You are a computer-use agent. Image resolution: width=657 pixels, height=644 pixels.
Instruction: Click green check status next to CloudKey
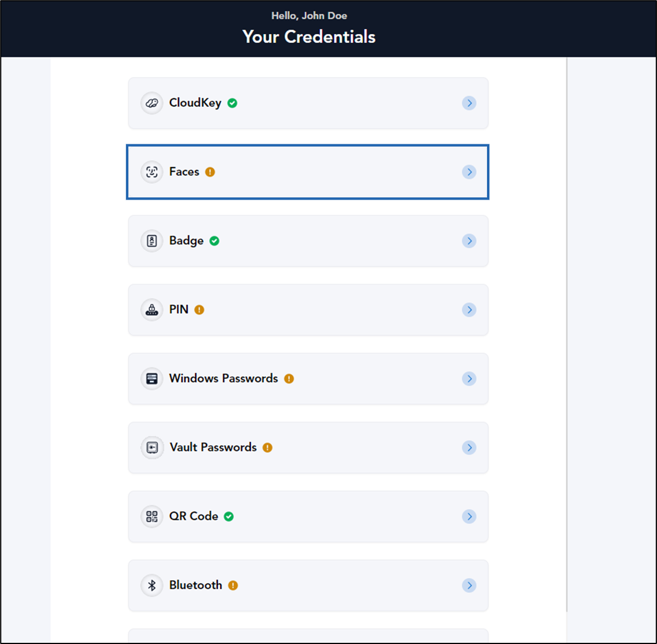coord(233,103)
